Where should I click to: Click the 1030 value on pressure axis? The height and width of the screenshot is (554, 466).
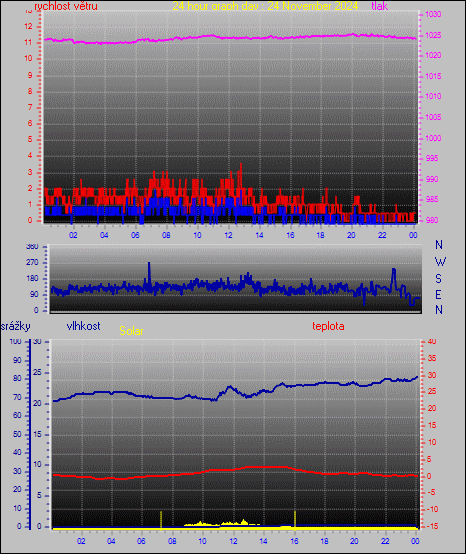click(433, 14)
